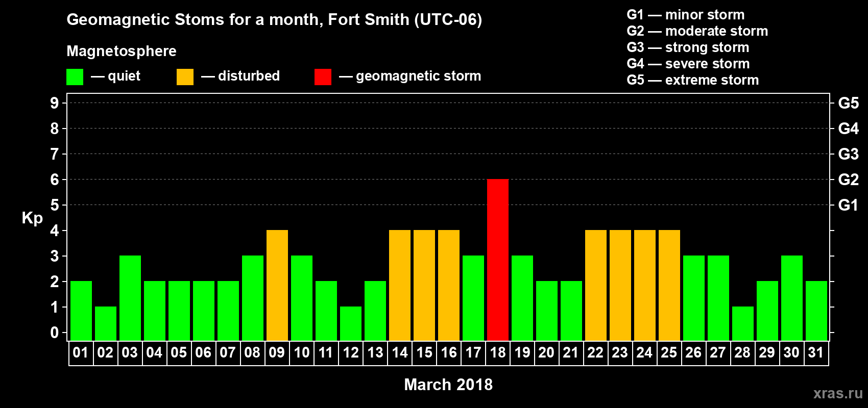Click the 'quiet' legend label
The height and width of the screenshot is (408, 868).
124,76
